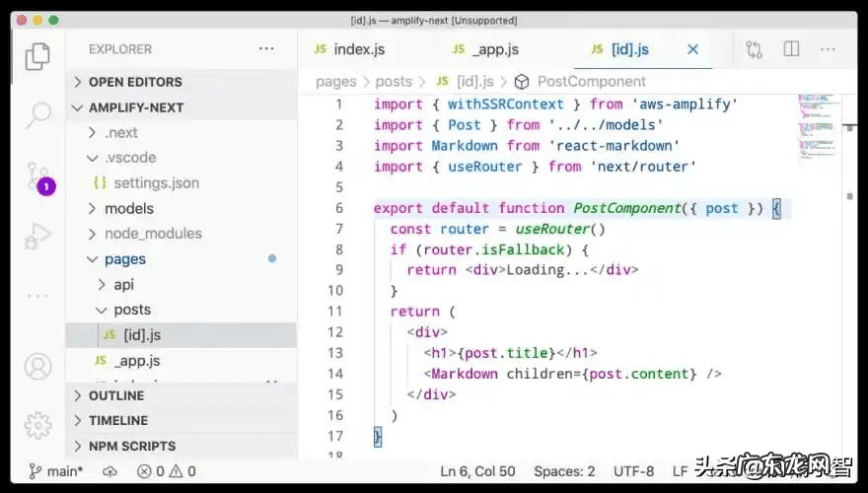The image size is (868, 493).
Task: Click the Open Changes compare icon
Action: click(x=755, y=49)
